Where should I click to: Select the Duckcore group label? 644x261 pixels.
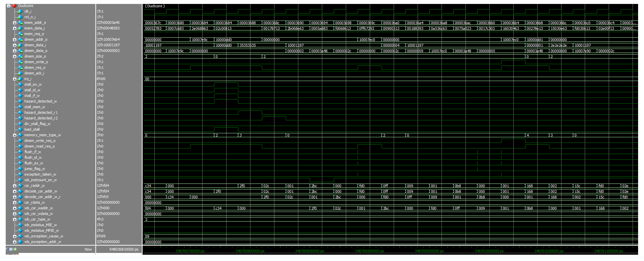point(26,6)
